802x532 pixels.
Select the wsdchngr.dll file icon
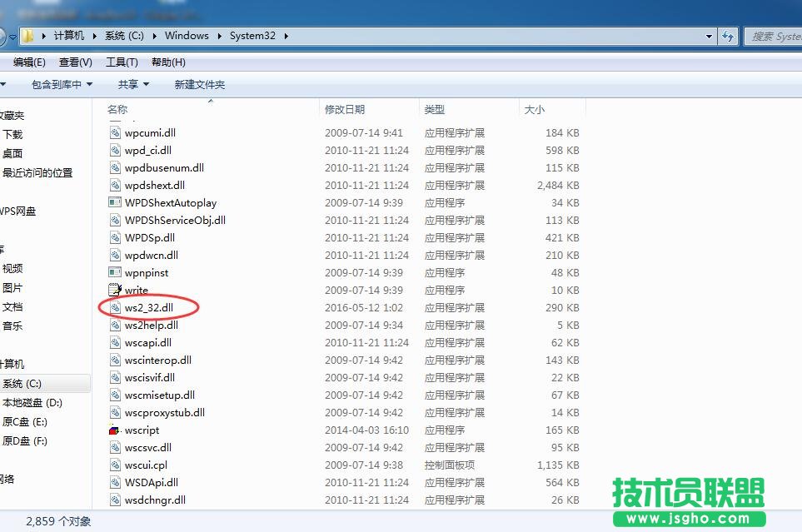coord(116,500)
